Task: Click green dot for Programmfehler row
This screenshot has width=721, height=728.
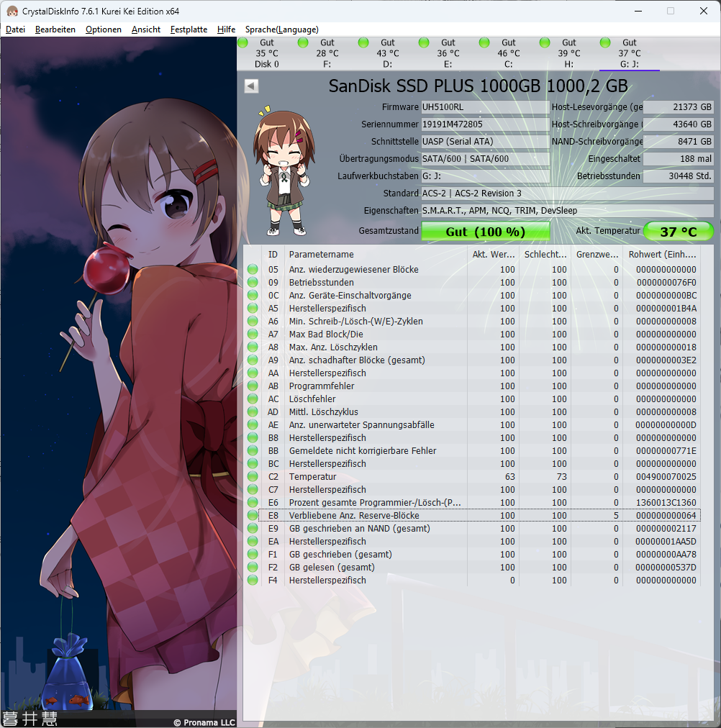Action: (x=253, y=386)
